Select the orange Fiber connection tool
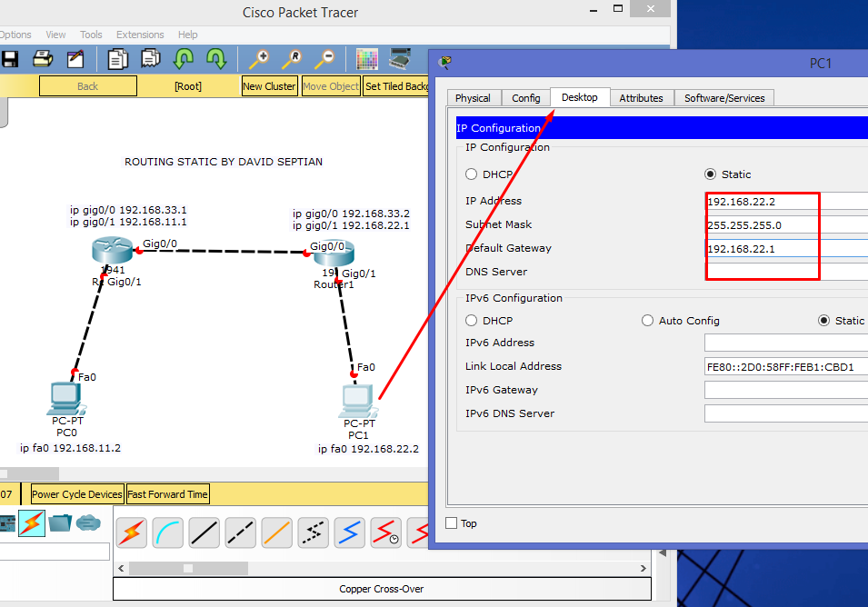This screenshot has height=607, width=868. 276,532
